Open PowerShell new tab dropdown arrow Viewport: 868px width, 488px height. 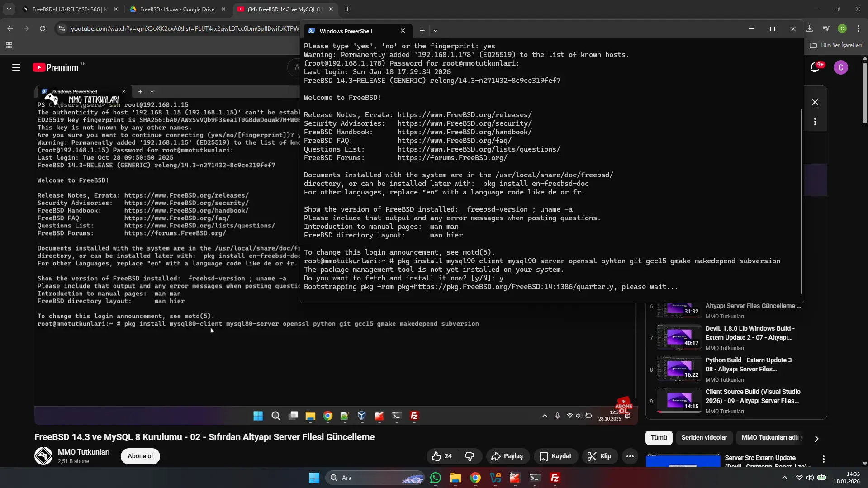436,31
